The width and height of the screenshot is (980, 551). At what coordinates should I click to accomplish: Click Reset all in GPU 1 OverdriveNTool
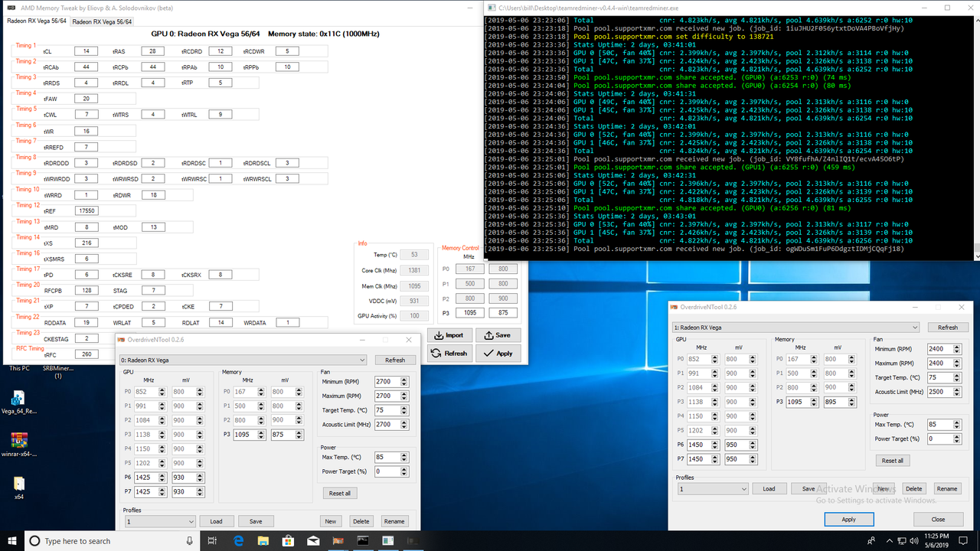click(x=893, y=461)
